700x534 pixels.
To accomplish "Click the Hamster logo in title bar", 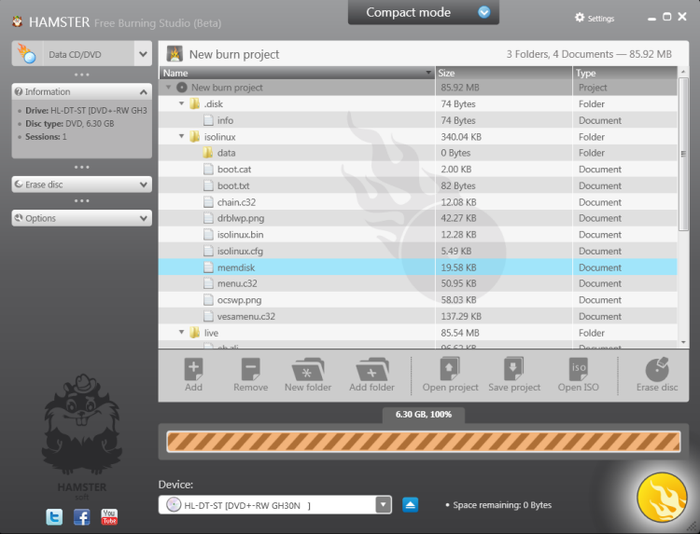I will pyautogui.click(x=17, y=21).
